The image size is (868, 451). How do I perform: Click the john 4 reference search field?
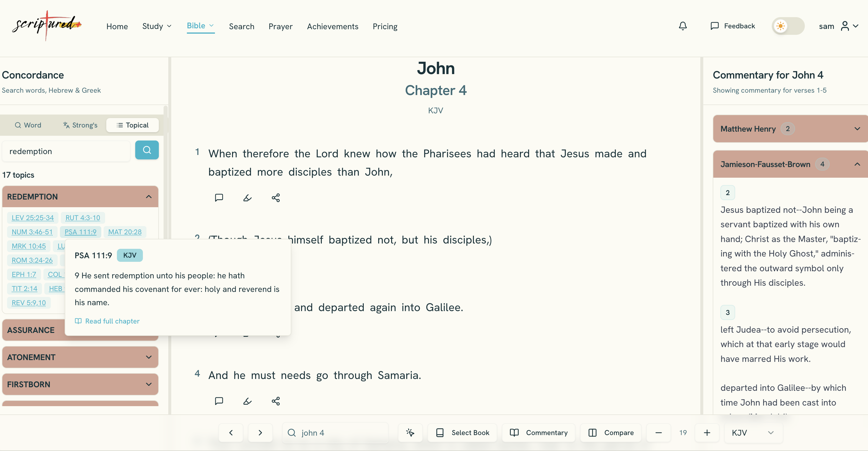[336, 432]
